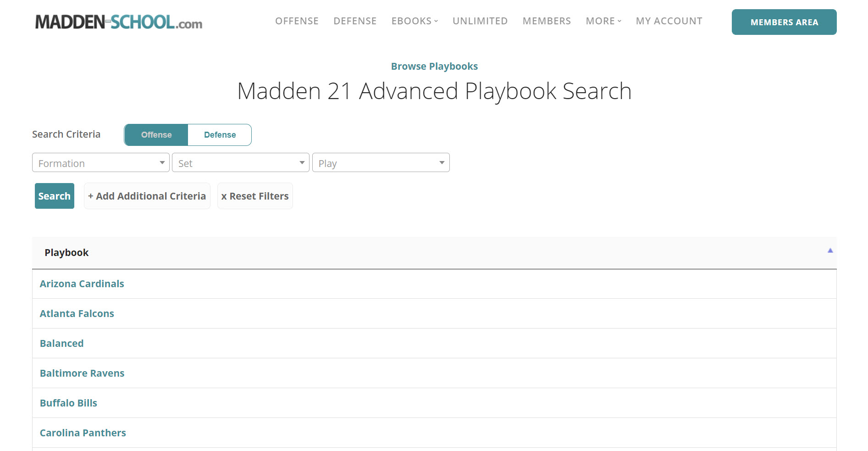Click the Search button
The width and height of the screenshot is (868, 451).
point(55,196)
